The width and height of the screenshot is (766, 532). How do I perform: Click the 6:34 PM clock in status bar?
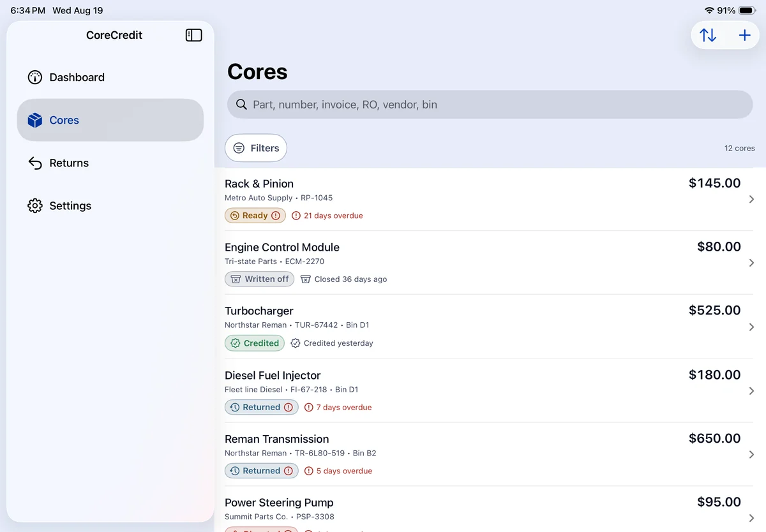click(28, 10)
